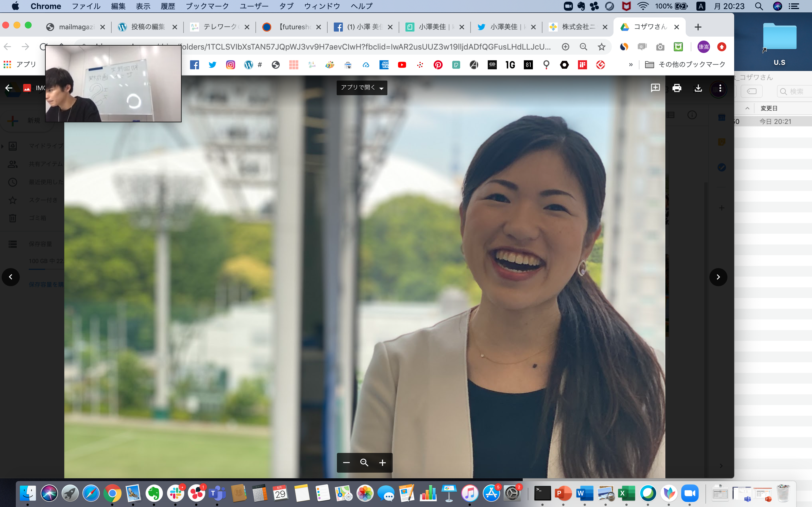Zoom in with the plus button
The width and height of the screenshot is (812, 507).
tap(382, 463)
